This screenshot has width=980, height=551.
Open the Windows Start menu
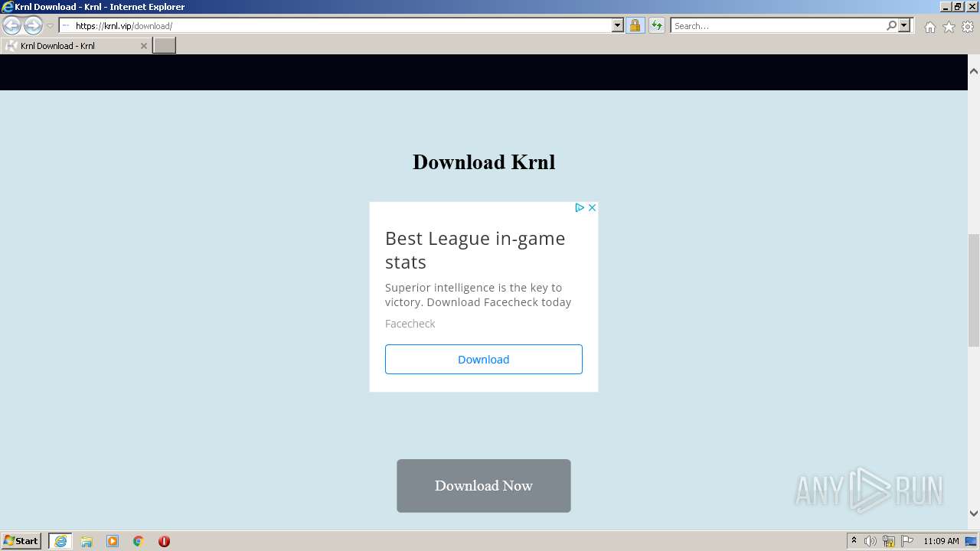click(21, 541)
